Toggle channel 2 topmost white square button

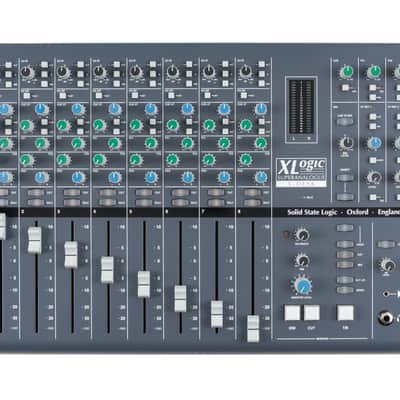coord(44,64)
